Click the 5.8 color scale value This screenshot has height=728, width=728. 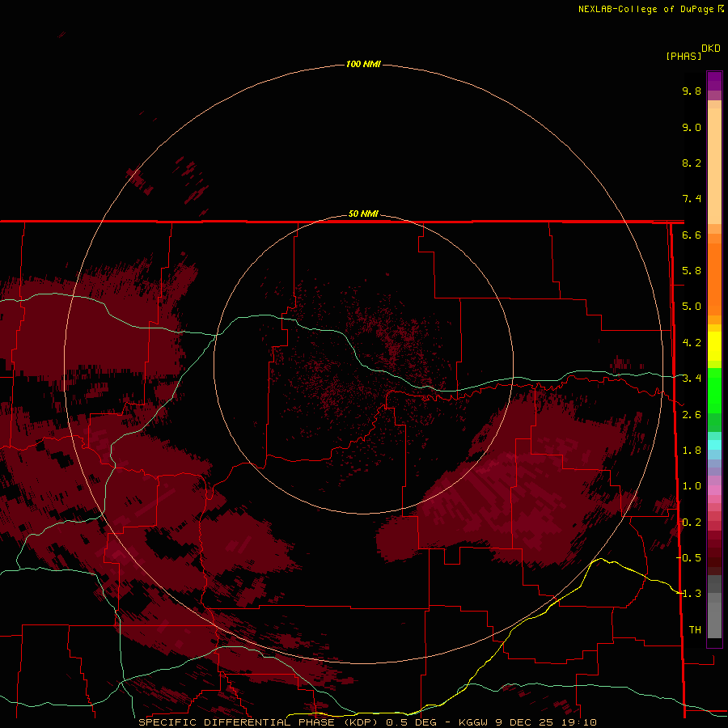(692, 271)
